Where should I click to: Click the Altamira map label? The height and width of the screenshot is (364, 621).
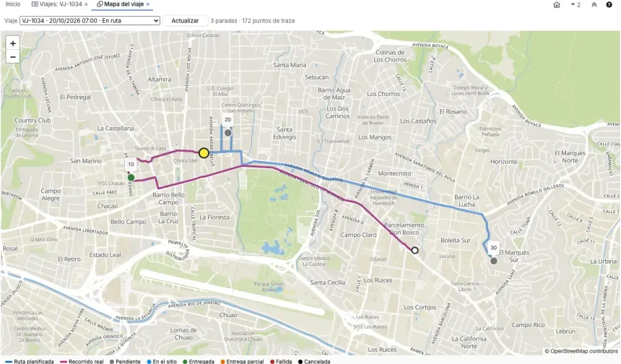[x=159, y=79]
